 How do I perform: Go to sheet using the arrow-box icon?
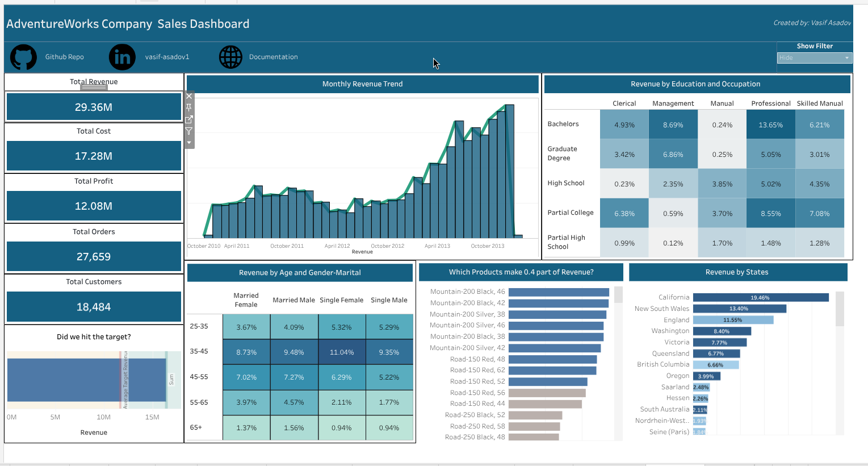click(190, 119)
